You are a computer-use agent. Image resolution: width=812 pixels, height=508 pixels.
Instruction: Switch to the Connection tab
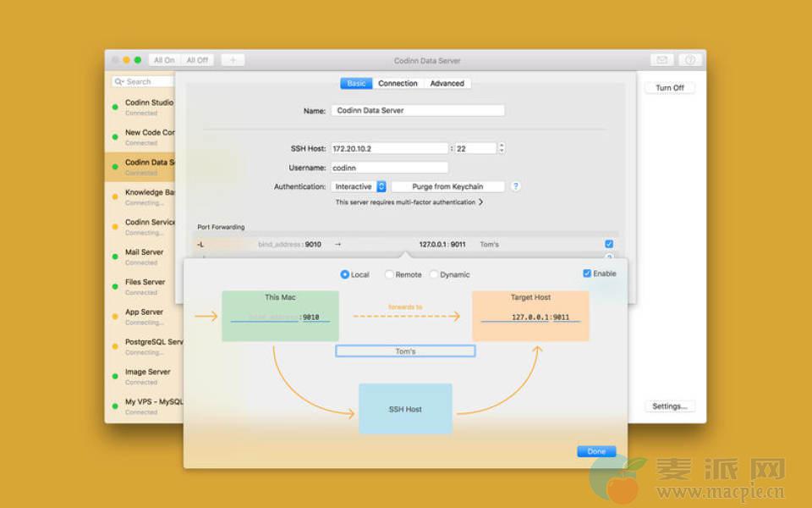coord(398,83)
